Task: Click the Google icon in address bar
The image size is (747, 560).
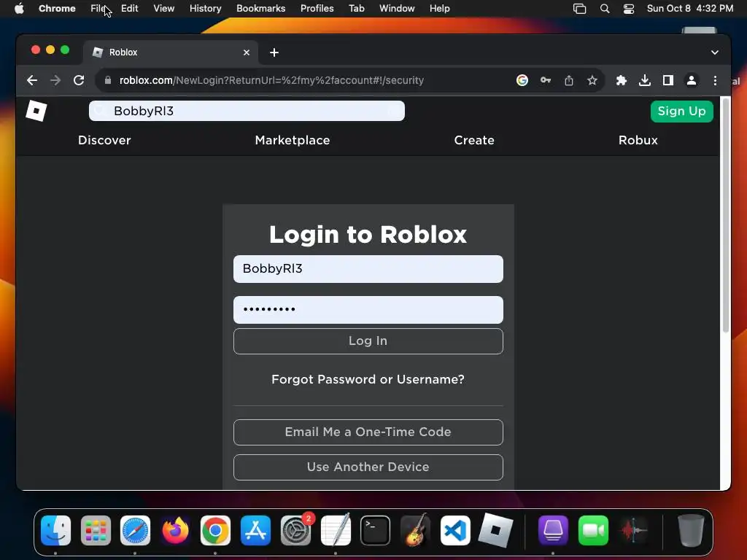Action: point(522,80)
